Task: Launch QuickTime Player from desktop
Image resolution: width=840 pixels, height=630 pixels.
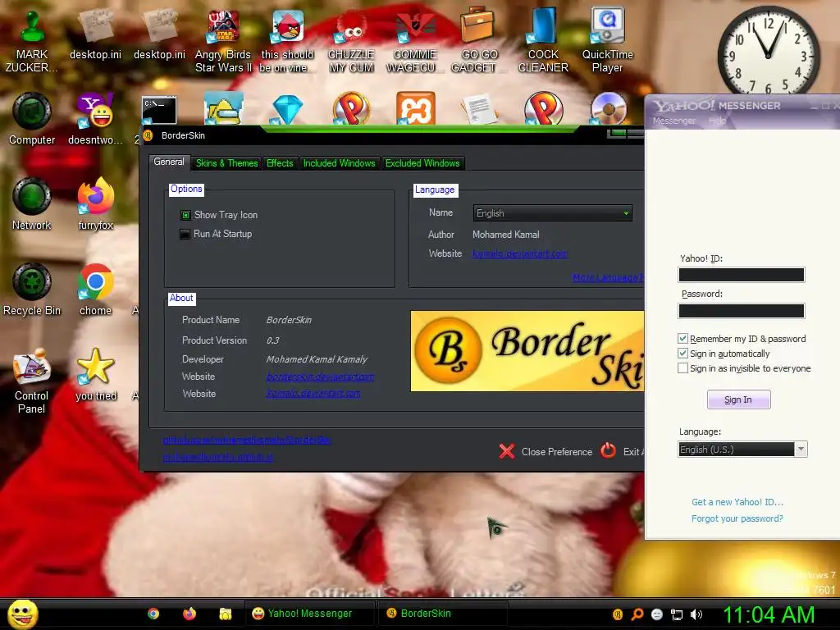Action: [607, 41]
